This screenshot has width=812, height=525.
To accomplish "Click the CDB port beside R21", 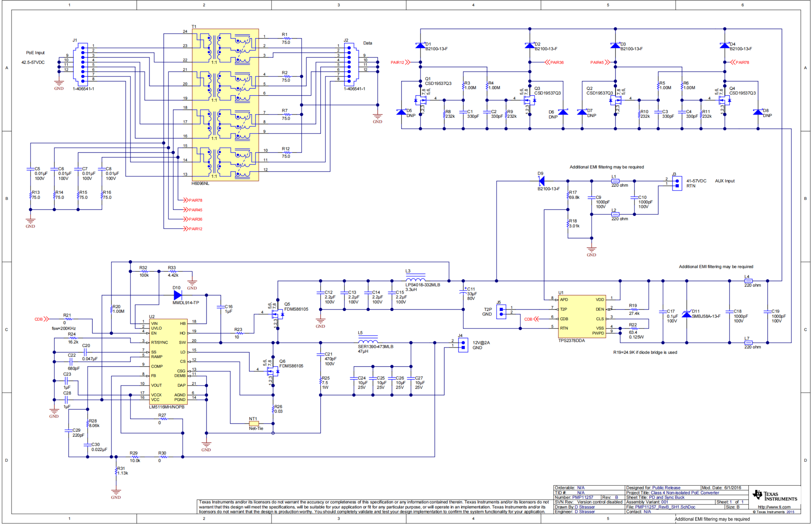I will 42,319.
